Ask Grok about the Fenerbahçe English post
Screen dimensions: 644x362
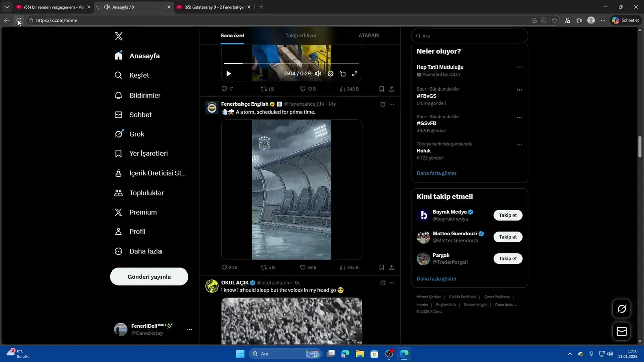tap(383, 104)
